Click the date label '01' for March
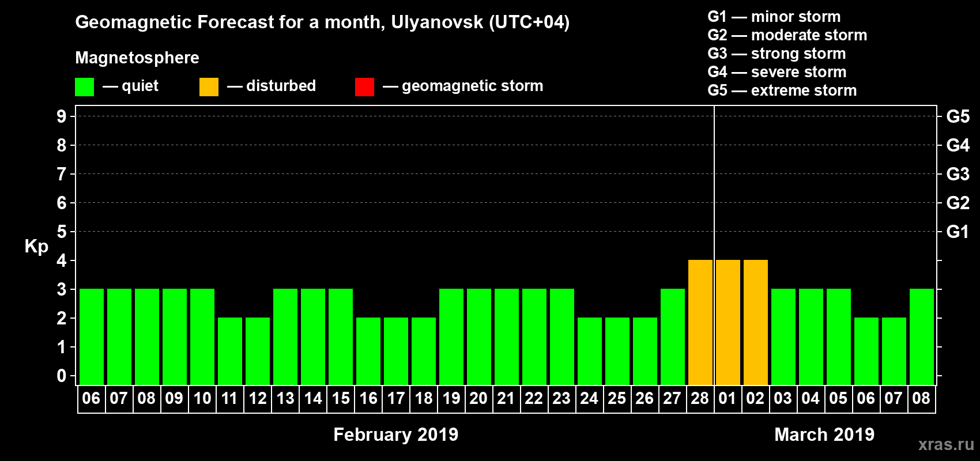The width and height of the screenshot is (980, 461). click(x=728, y=398)
